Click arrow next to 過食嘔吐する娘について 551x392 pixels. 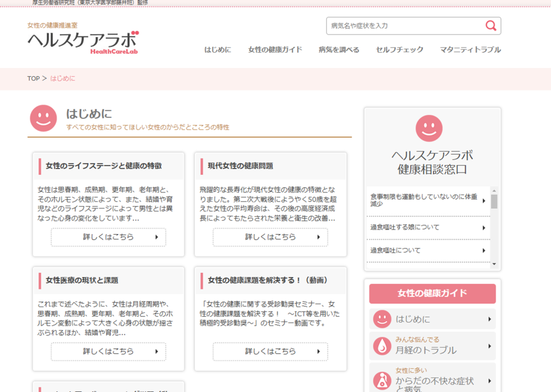pos(484,227)
